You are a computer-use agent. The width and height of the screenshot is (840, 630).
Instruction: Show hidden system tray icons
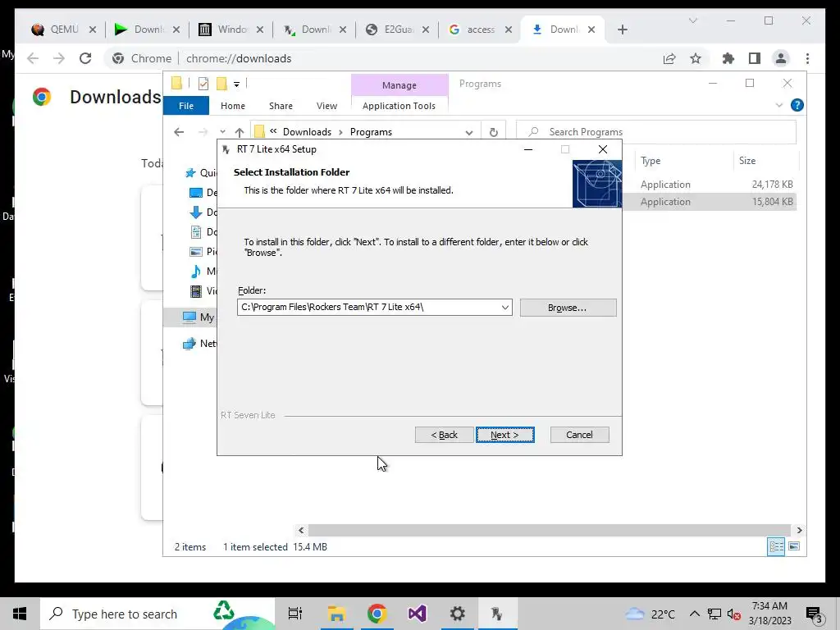point(694,614)
